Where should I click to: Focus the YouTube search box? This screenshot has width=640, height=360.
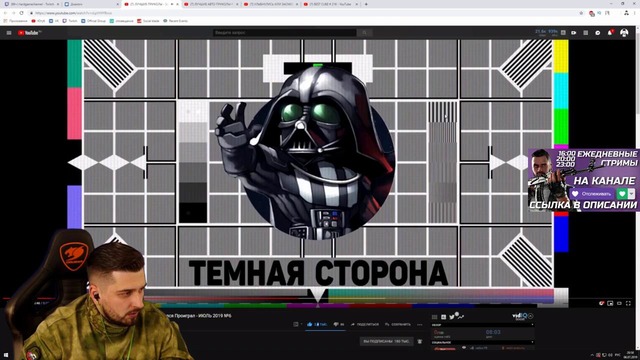[284, 33]
